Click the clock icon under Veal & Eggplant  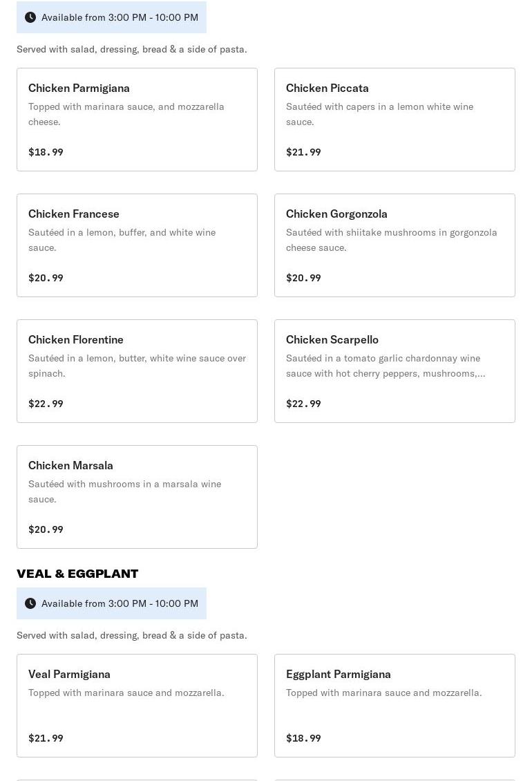(x=30, y=603)
